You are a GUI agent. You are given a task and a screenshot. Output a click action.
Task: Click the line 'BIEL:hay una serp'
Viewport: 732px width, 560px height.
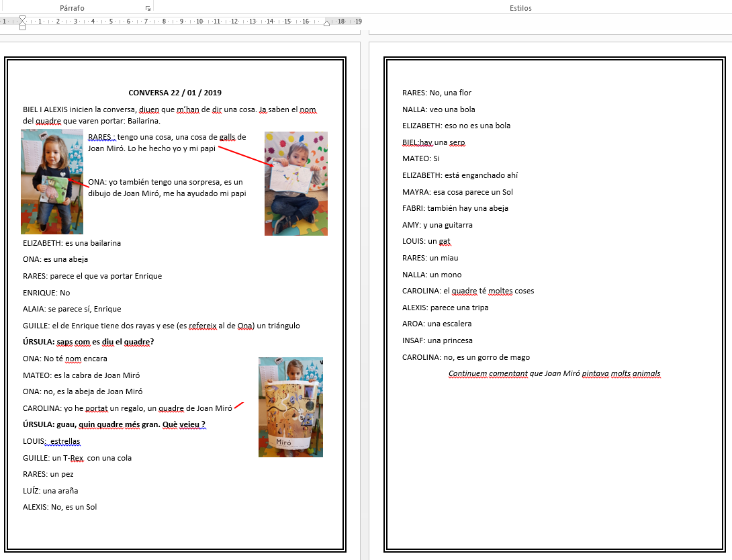pos(434,143)
